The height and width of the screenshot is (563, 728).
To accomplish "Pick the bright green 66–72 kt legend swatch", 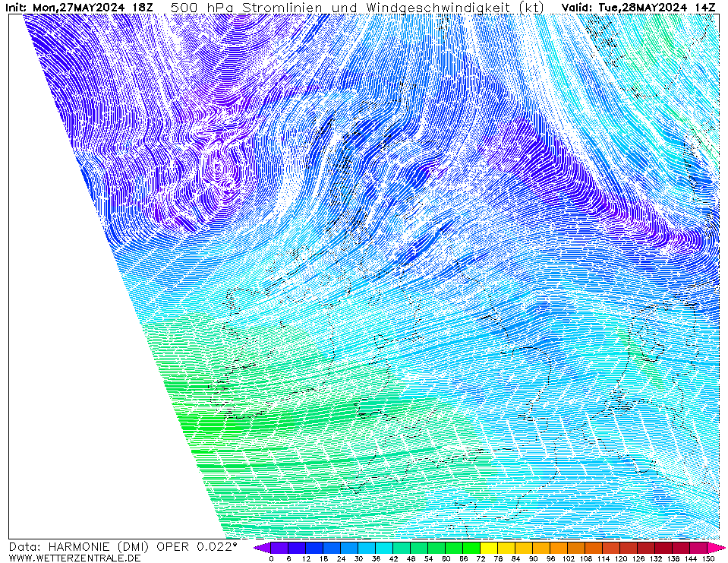I will [x=471, y=548].
